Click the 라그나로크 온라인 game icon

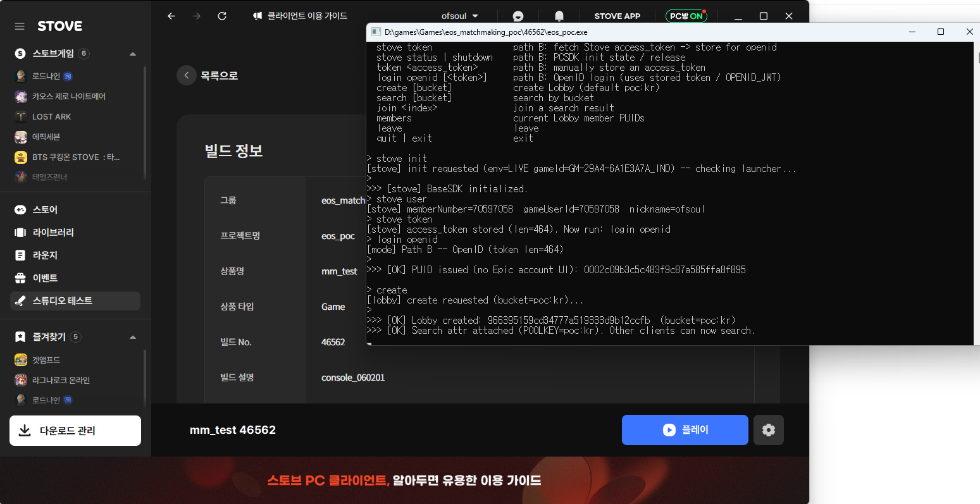coord(21,380)
